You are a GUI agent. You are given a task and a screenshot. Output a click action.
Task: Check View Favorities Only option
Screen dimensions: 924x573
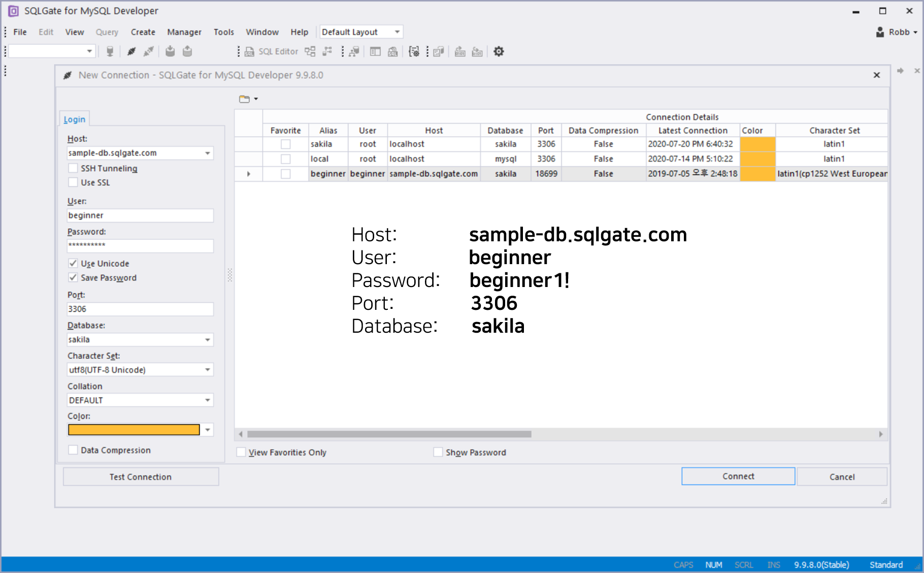(x=241, y=452)
